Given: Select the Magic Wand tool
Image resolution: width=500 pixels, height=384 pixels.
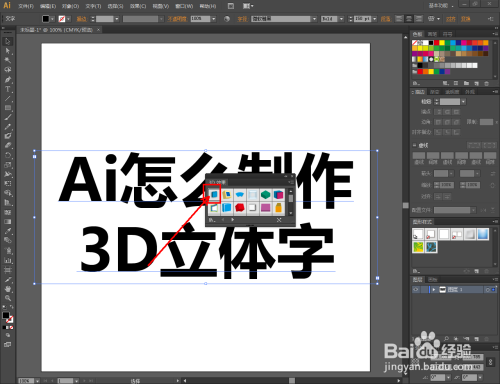Looking at the screenshot, I should click(8, 60).
